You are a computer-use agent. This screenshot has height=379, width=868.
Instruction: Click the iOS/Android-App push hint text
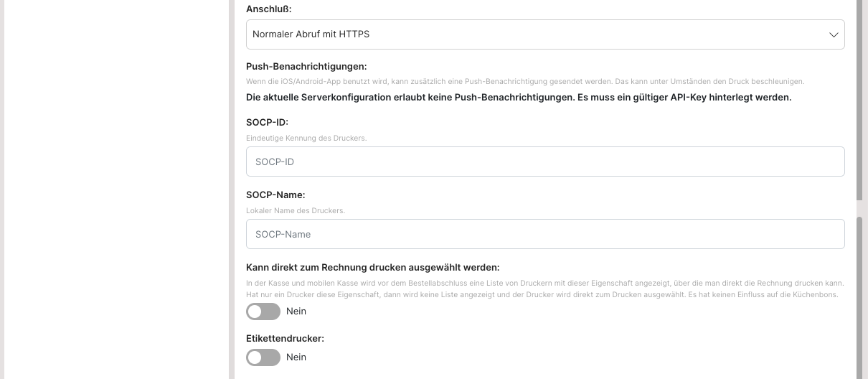tap(524, 82)
